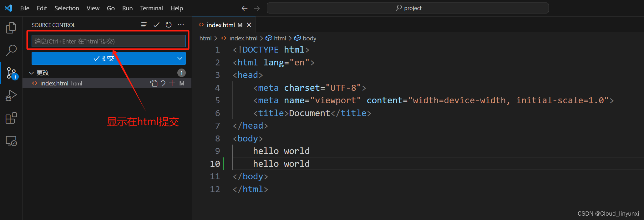Click line number 10 in gutter
Image resolution: width=644 pixels, height=220 pixels.
pyautogui.click(x=215, y=164)
